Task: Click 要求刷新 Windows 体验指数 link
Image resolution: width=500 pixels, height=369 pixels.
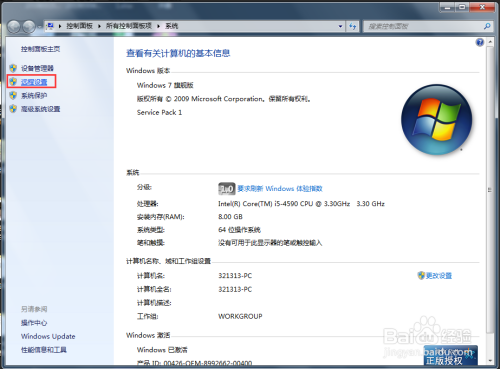Action: pyautogui.click(x=280, y=189)
